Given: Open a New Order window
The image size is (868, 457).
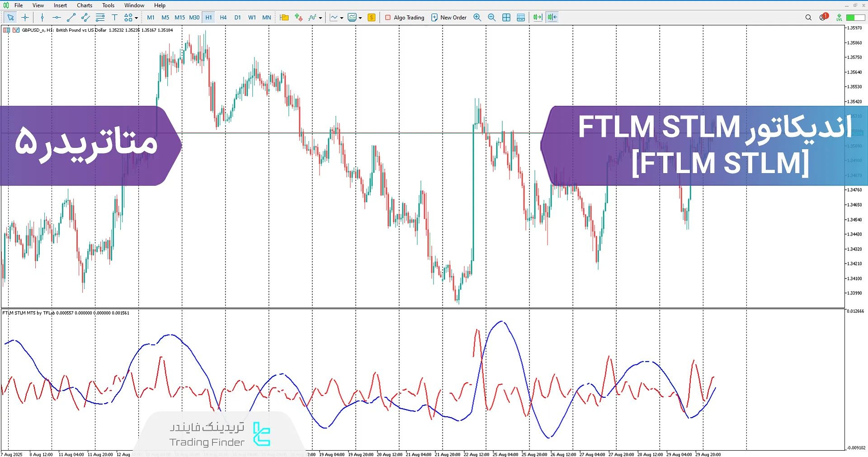Looking at the screenshot, I should (449, 17).
